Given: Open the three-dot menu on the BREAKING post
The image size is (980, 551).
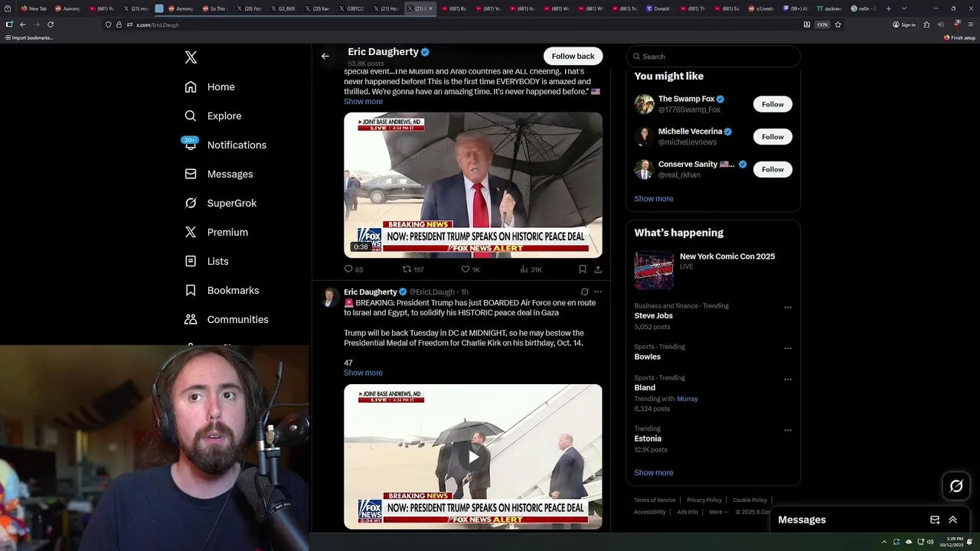Looking at the screenshot, I should 598,292.
